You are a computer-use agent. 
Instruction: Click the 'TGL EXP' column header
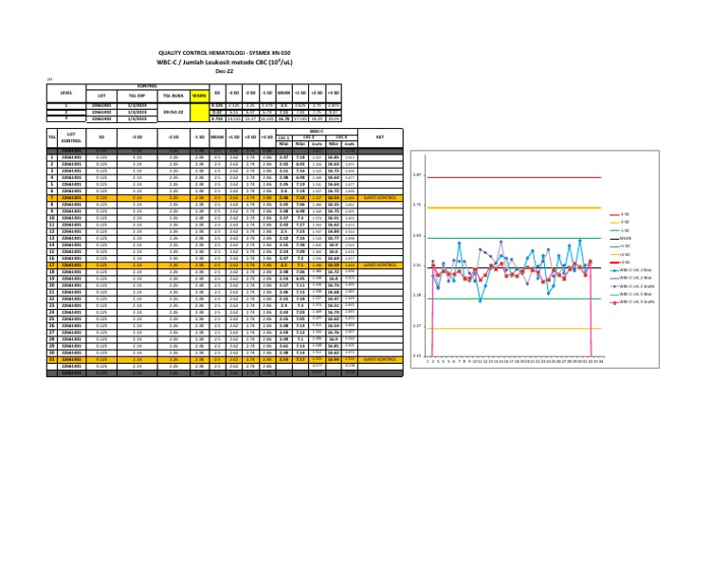pos(136,96)
